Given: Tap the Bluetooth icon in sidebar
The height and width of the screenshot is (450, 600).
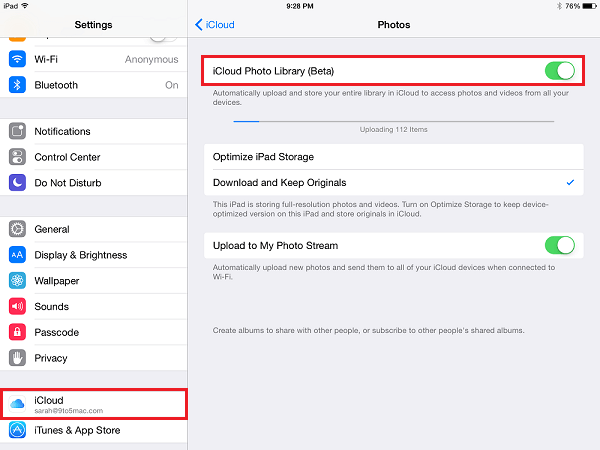Looking at the screenshot, I should coord(17,85).
